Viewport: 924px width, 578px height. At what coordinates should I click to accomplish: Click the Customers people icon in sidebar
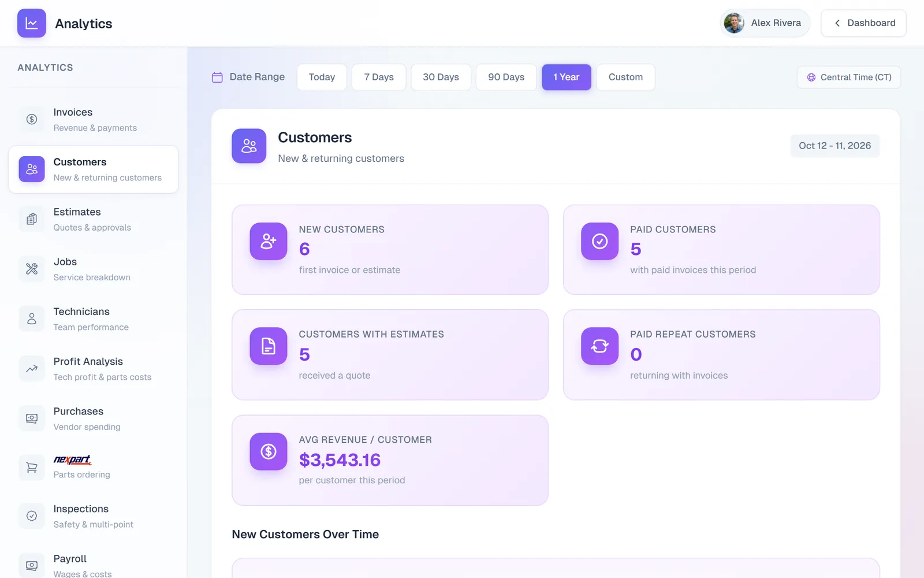click(32, 169)
